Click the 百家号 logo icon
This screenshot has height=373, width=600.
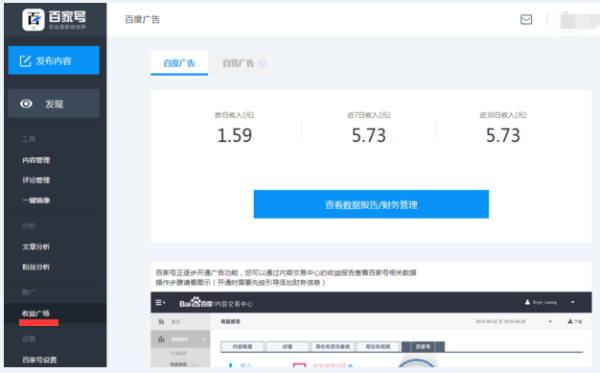click(33, 20)
